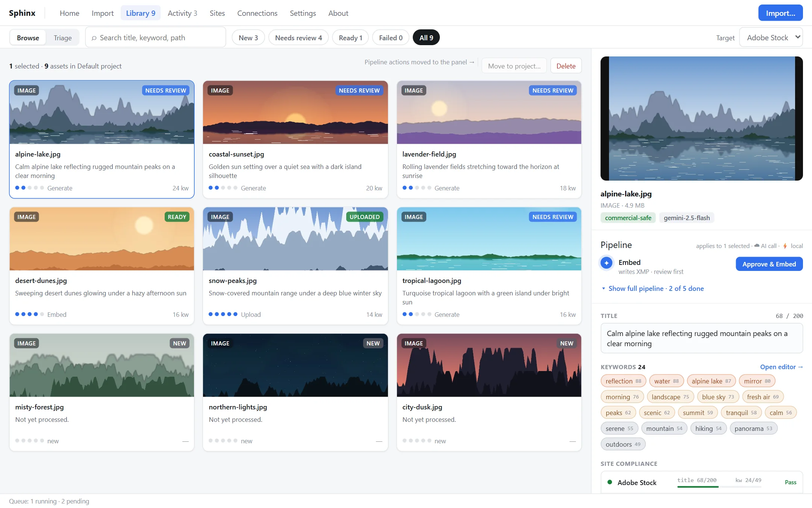Click the Adobe Stock green status dot
Image resolution: width=812 pixels, height=508 pixels.
[x=610, y=482]
